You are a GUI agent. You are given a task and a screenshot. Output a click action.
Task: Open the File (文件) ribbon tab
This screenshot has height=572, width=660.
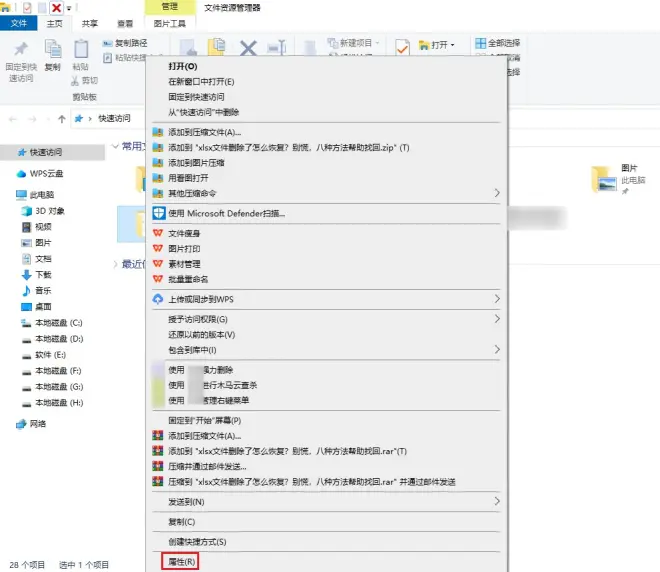pyautogui.click(x=19, y=23)
